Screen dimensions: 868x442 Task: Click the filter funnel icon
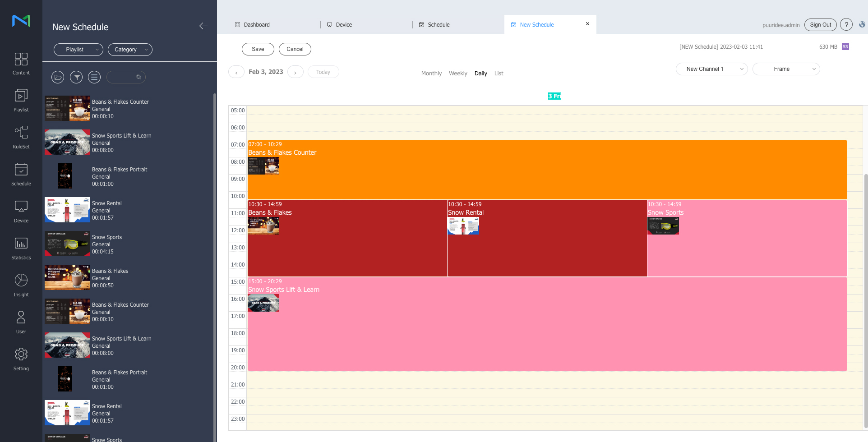[76, 77]
